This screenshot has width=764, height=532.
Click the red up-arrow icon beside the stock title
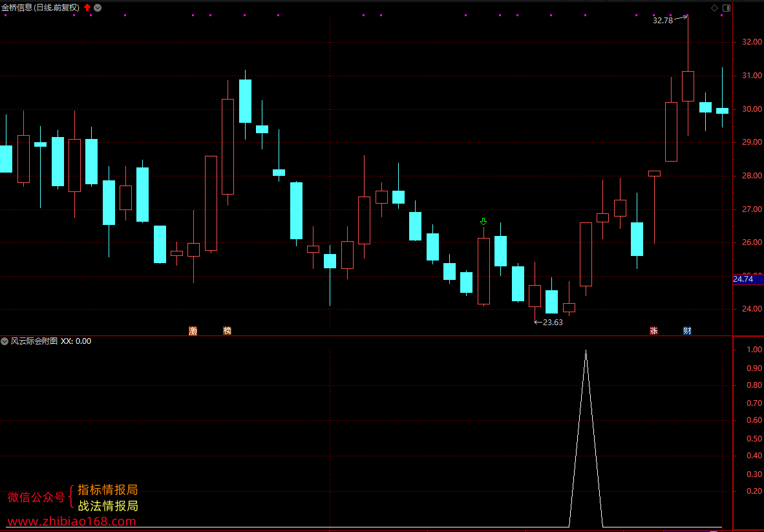[x=87, y=7]
